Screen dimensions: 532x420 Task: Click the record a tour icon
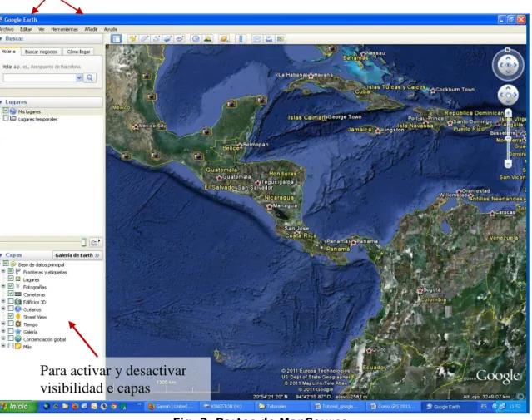pos(180,38)
